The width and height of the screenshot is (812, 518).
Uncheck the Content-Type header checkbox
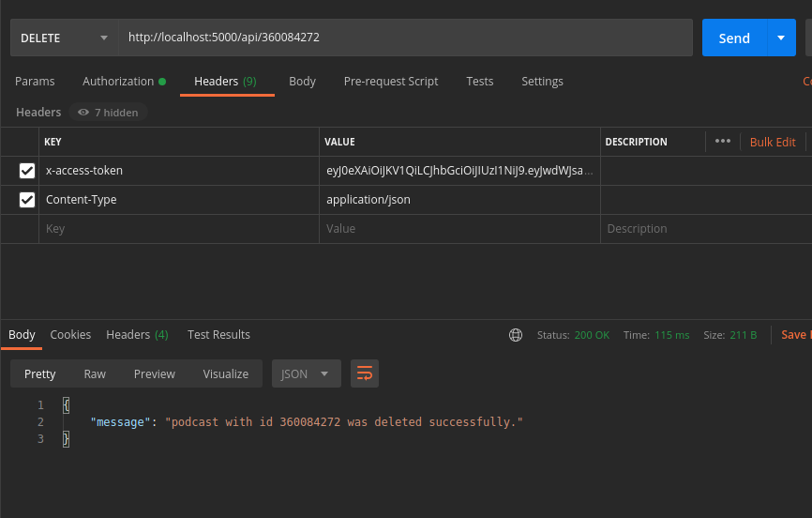tap(27, 200)
